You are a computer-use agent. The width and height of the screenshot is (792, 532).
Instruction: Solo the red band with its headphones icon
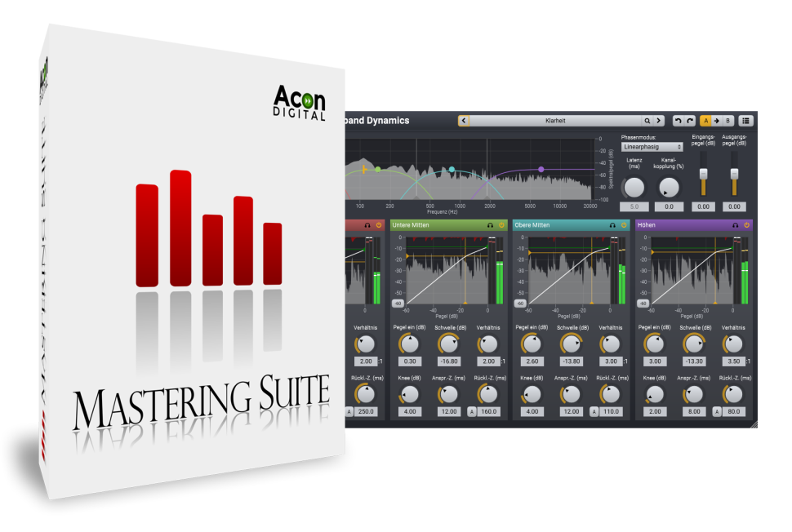(x=367, y=225)
